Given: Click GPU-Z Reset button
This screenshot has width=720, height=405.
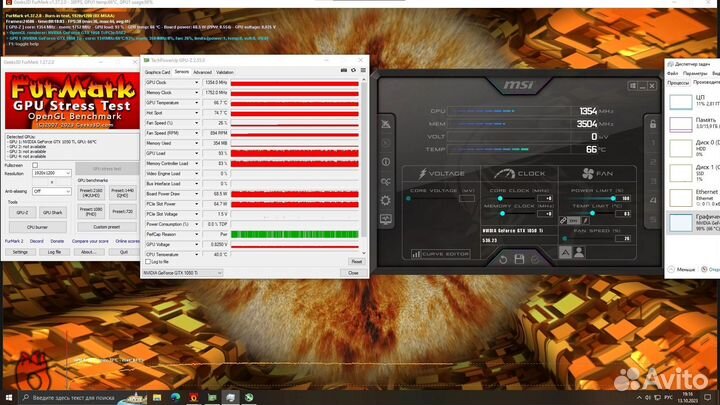Looking at the screenshot, I should 356,262.
